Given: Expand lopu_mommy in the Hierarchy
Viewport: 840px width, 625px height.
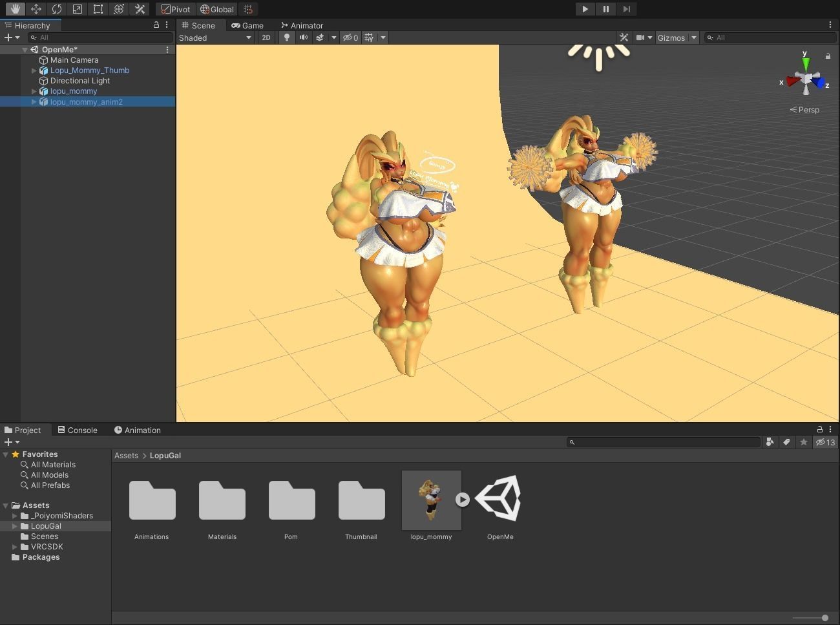Looking at the screenshot, I should [x=34, y=91].
